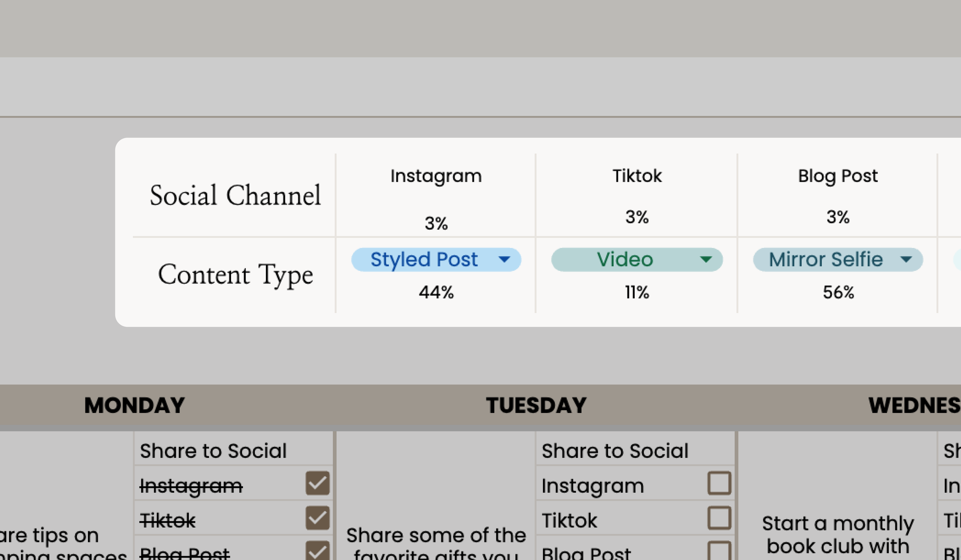The height and width of the screenshot is (560, 961).
Task: Click the Instagram channel header cell
Action: click(x=436, y=176)
